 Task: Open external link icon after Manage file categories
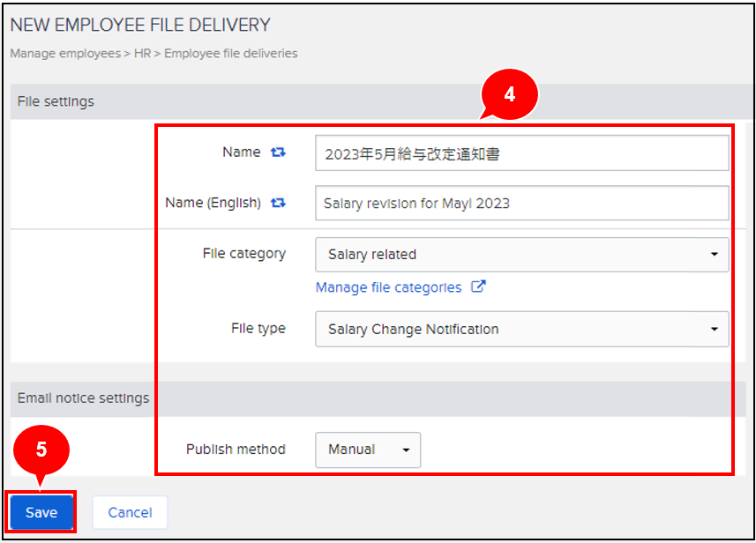click(478, 286)
